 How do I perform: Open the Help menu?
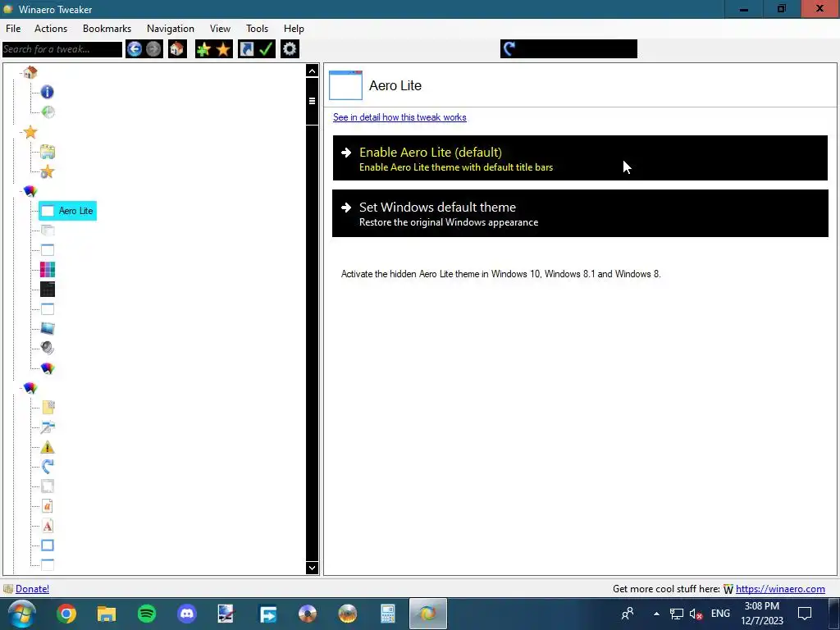coord(294,29)
